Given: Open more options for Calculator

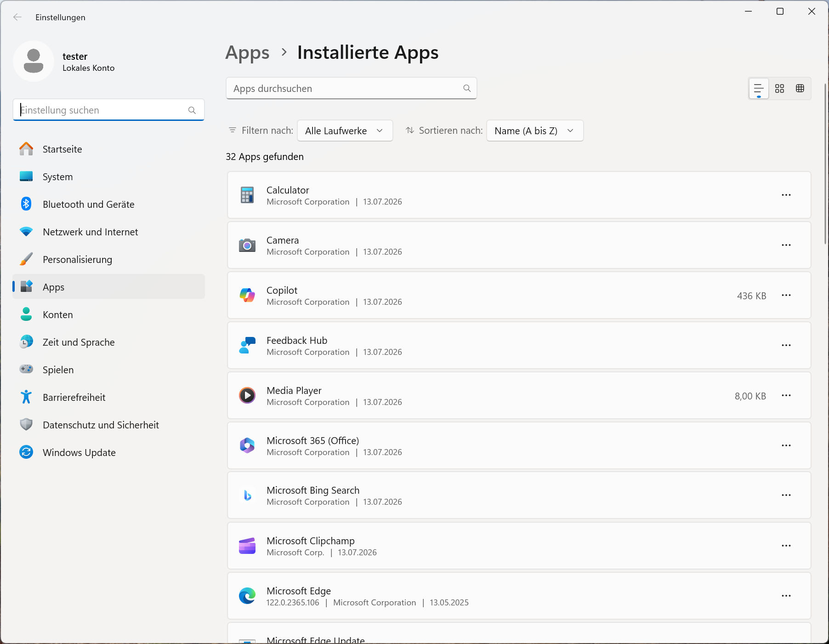Looking at the screenshot, I should click(786, 195).
